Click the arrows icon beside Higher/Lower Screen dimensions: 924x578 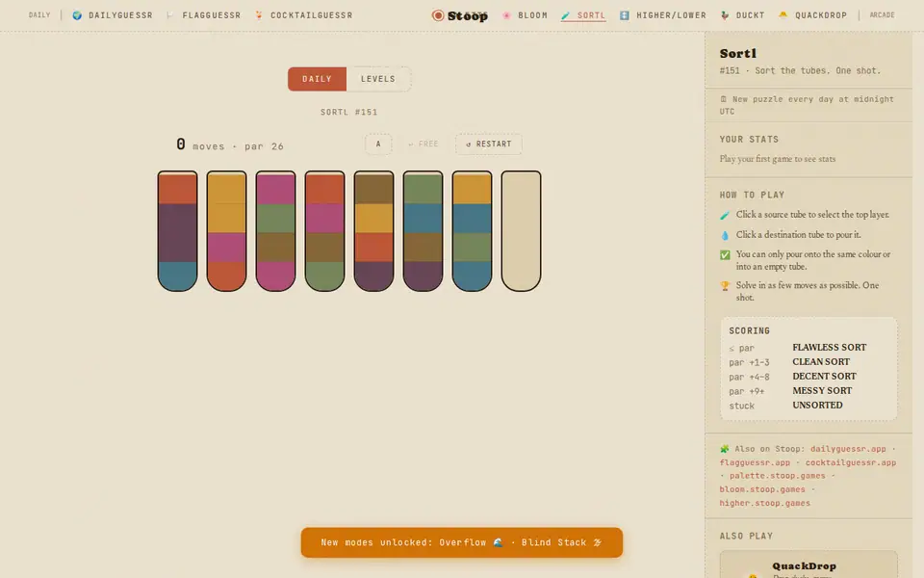[x=625, y=15]
